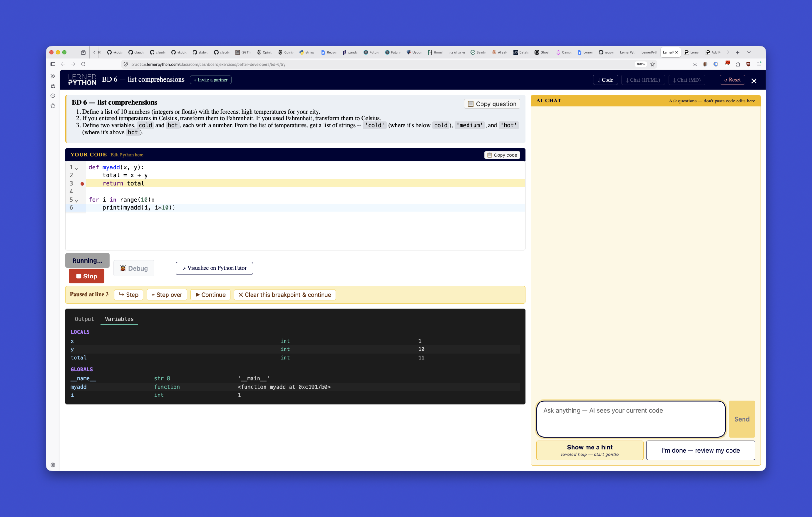Open the uBlock Origin shield icon
Viewport: 812px width, 517px height.
748,64
